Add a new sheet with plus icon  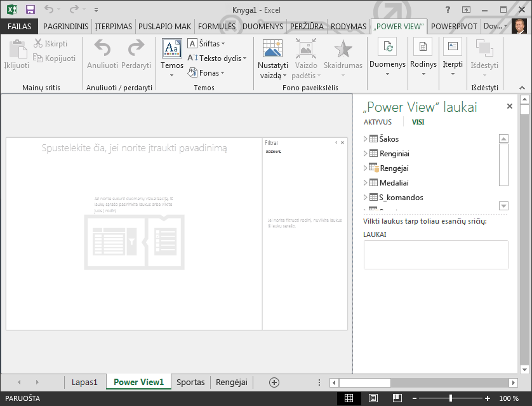tap(274, 382)
